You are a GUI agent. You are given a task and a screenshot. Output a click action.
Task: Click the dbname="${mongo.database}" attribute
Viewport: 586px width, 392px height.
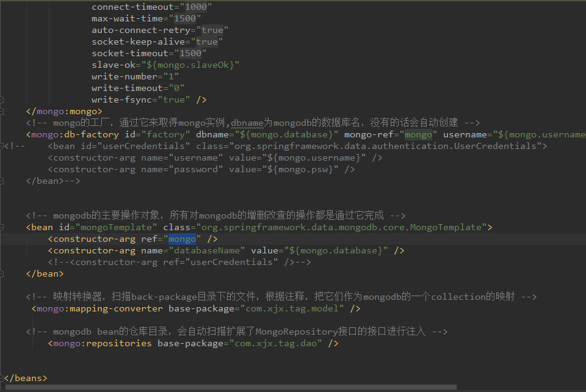coord(267,134)
